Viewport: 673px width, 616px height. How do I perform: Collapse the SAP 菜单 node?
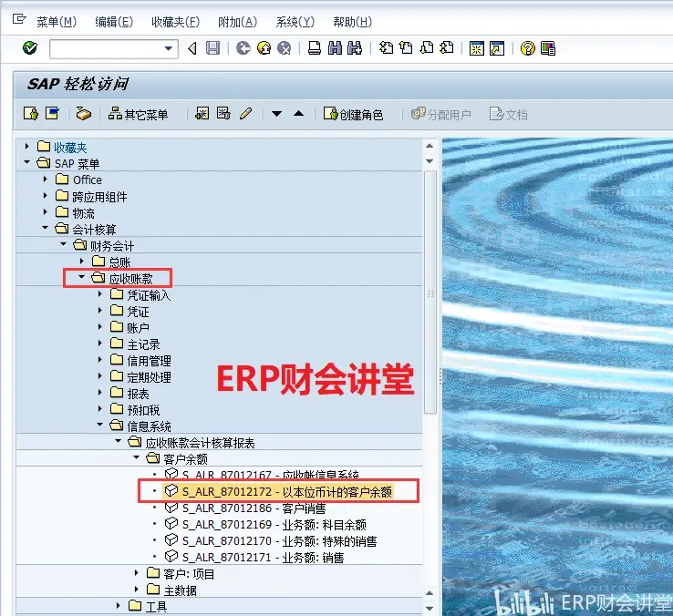pos(27,162)
